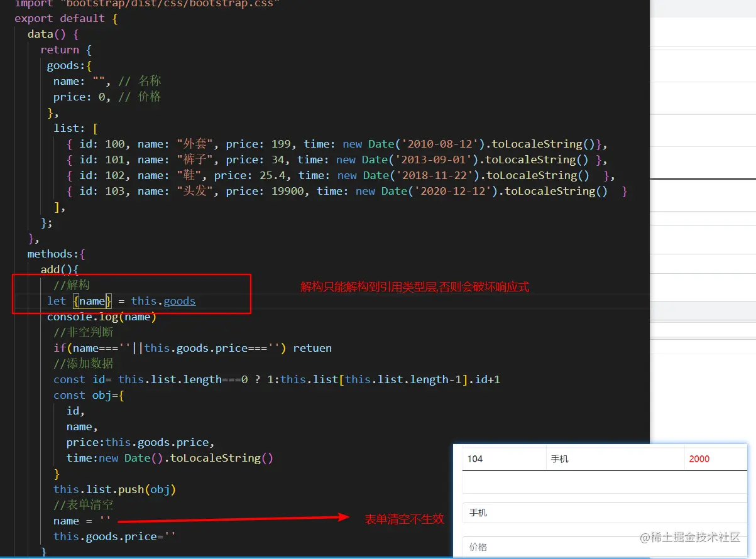Click the "add(){" method line
The width and height of the screenshot is (756, 559).
60,269
